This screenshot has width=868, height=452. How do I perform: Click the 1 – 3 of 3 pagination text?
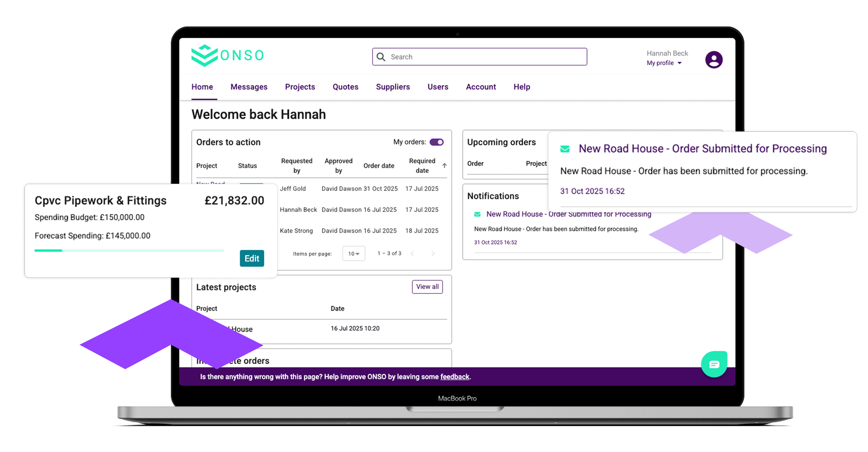(390, 254)
